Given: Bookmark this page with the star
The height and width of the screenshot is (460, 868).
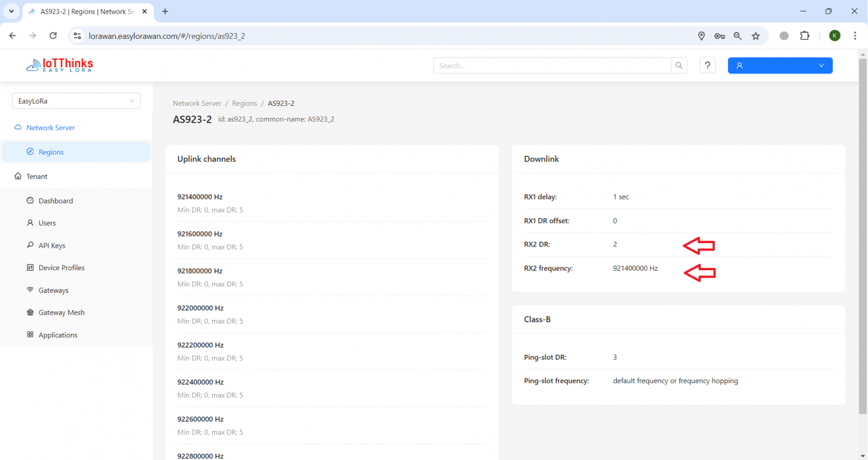Looking at the screenshot, I should click(x=756, y=35).
